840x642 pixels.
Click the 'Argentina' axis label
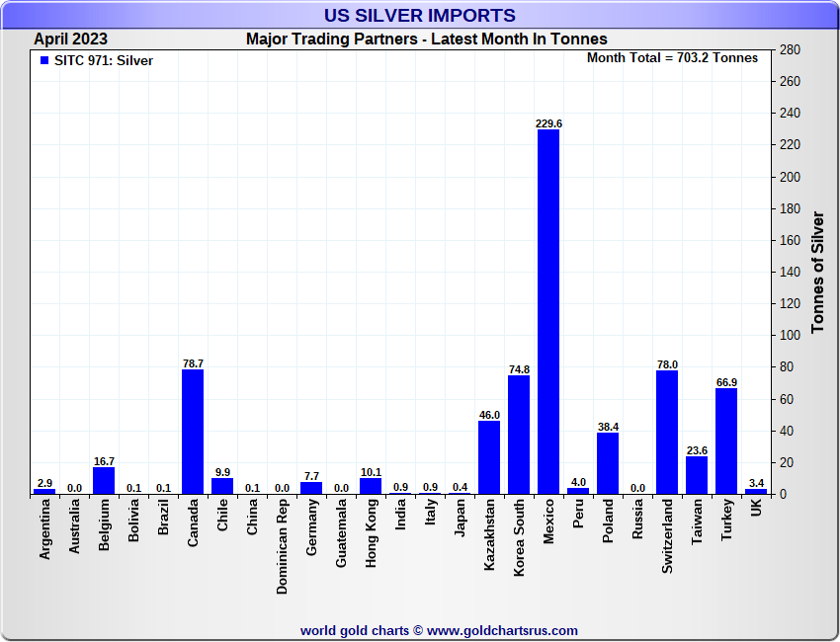44,529
